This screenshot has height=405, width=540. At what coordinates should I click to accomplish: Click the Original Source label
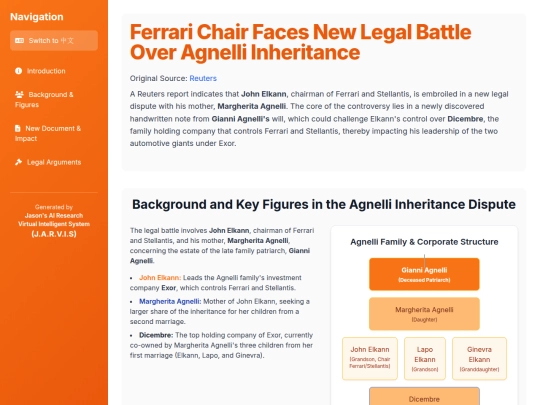pos(158,79)
